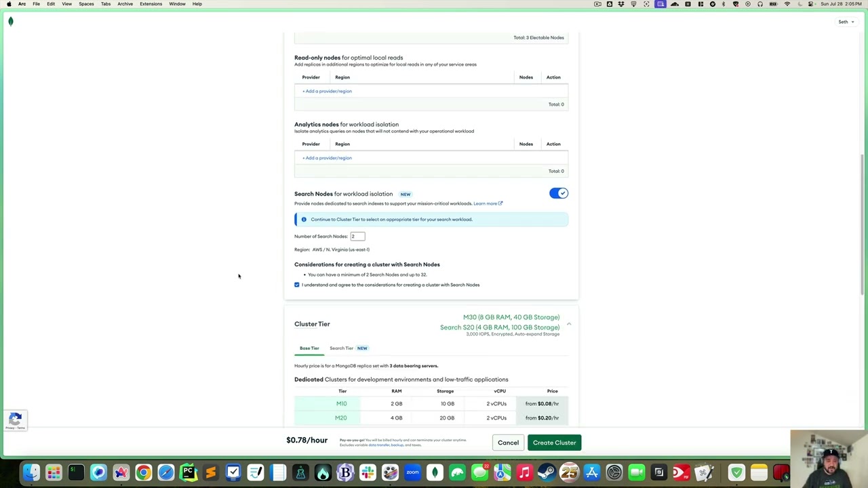Viewport: 868px width, 488px height.
Task: Open MongoDB Compass from the dock
Action: pos(435,472)
